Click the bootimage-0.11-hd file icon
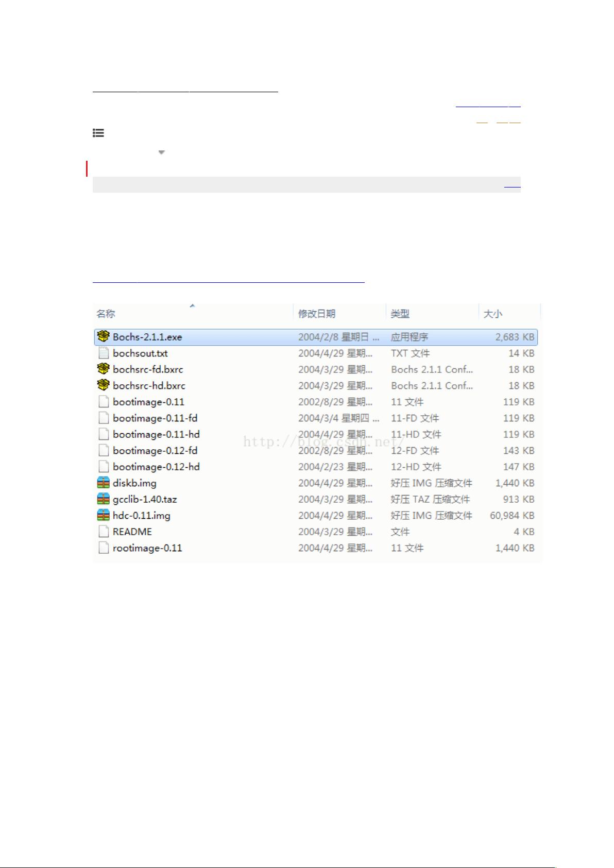Image resolution: width=614 pixels, height=868 pixels. pos(104,434)
